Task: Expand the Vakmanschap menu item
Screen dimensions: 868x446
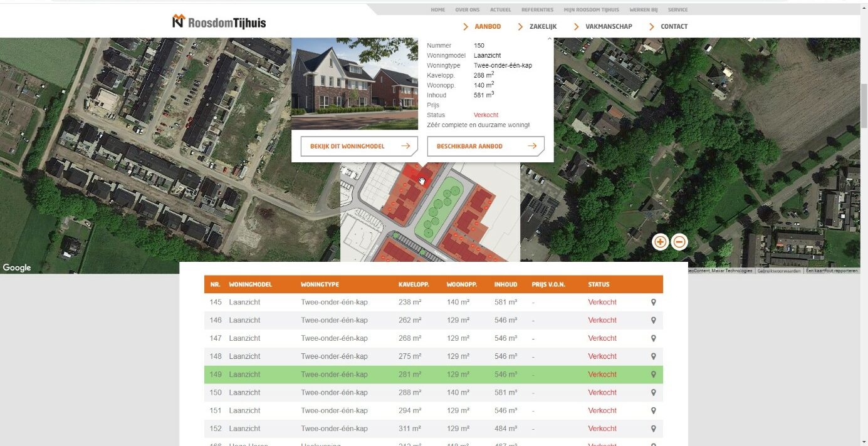Action: tap(608, 26)
